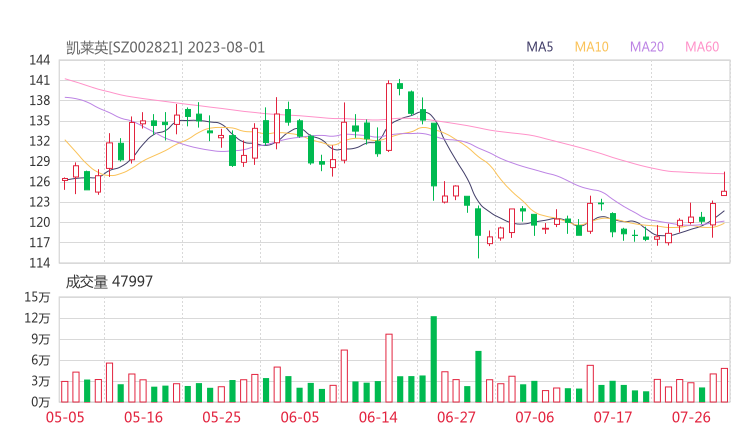Screen dimensions: 740x440
Task: Click the chart title 凯莱英[SZ002821] 2023-08-01
Action: pyautogui.click(x=165, y=48)
